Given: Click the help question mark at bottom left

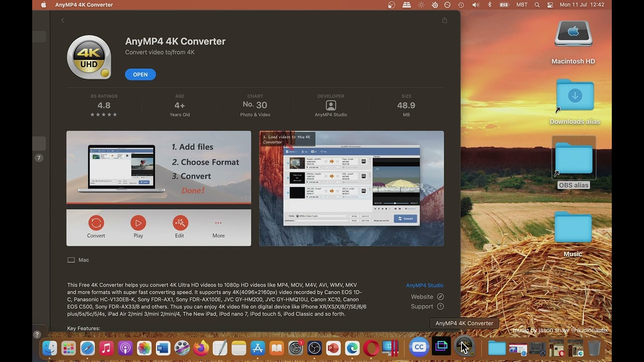Looking at the screenshot, I should [x=37, y=334].
